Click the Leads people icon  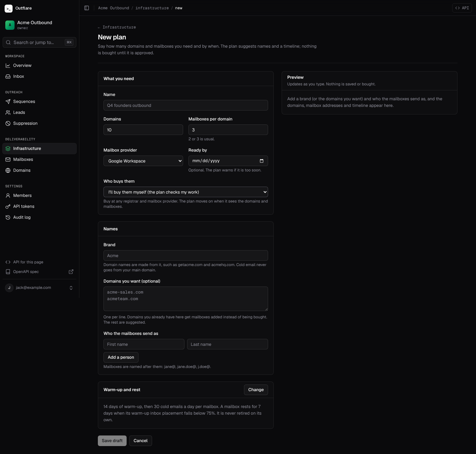point(8,113)
